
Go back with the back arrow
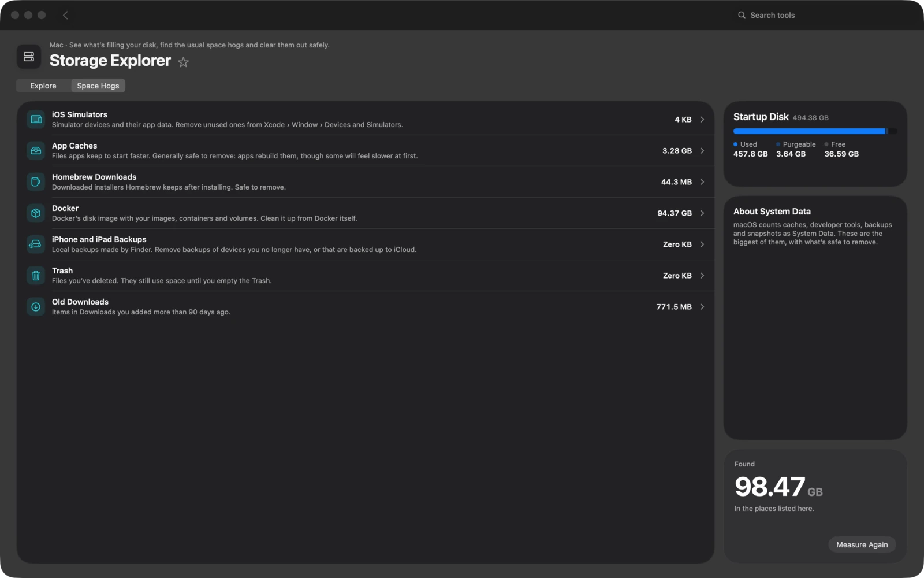65,15
